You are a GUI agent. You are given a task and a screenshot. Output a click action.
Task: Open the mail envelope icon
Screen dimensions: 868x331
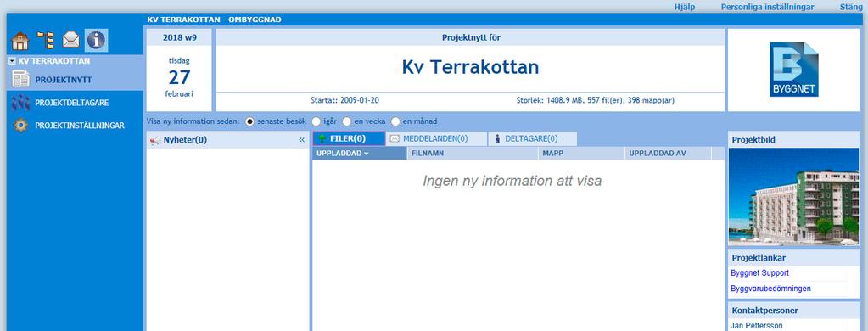tap(71, 40)
